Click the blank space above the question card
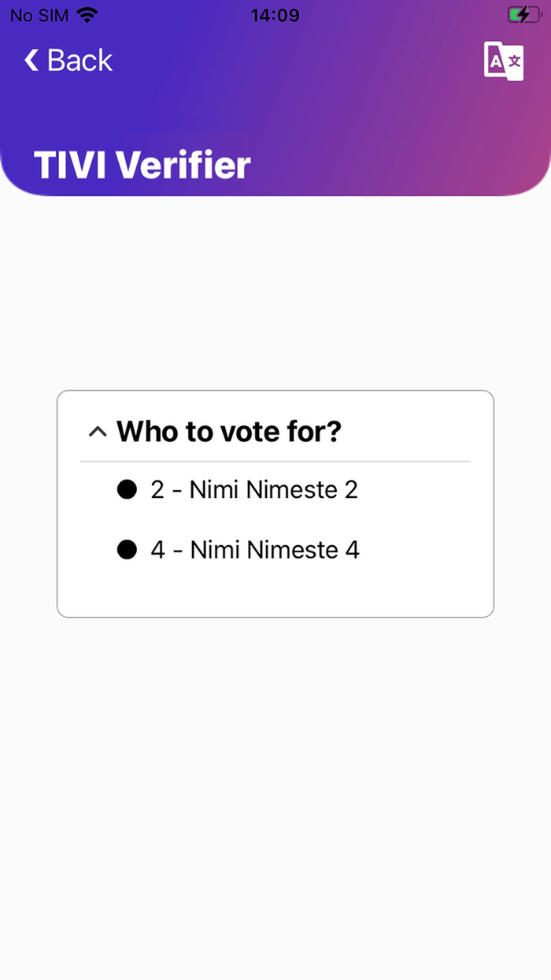 (275, 299)
